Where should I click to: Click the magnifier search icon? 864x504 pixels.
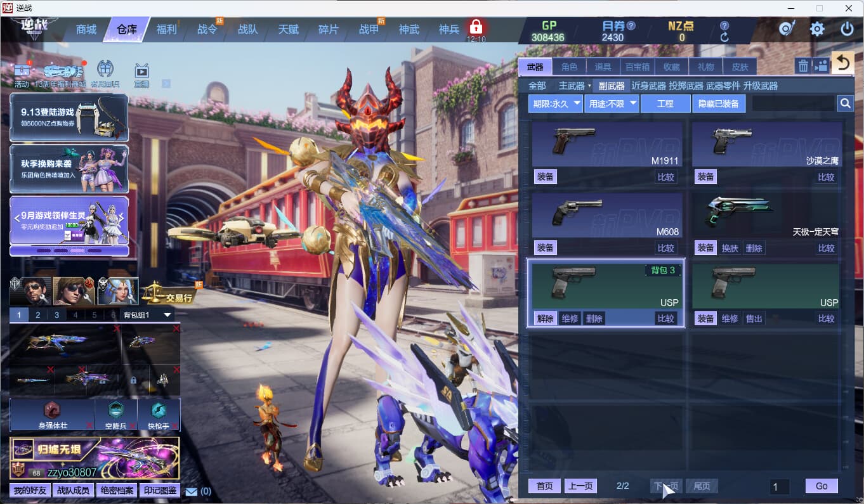pyautogui.click(x=845, y=103)
